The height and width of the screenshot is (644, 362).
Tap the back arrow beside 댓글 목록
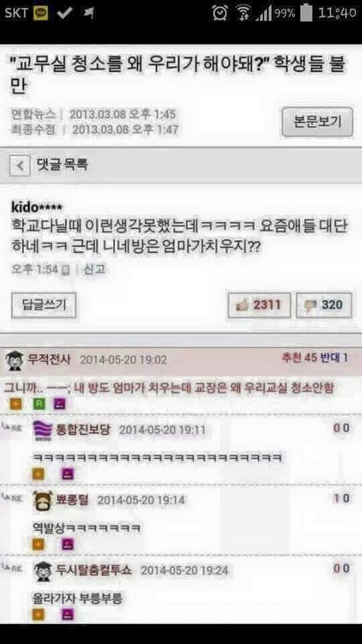20,165
